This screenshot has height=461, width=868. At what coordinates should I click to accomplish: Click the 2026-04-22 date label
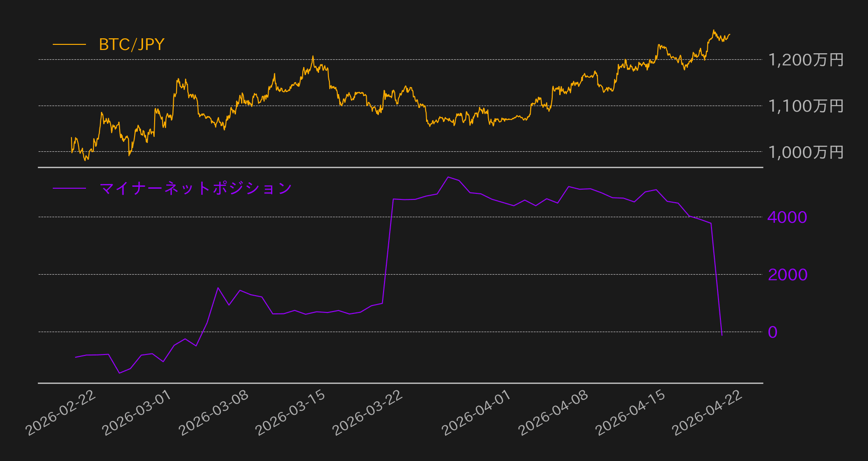point(707,413)
